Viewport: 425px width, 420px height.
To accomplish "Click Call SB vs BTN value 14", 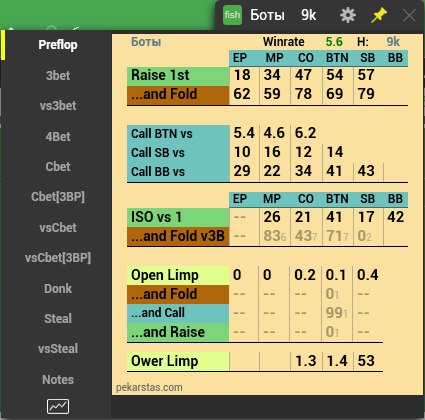I will (x=335, y=152).
